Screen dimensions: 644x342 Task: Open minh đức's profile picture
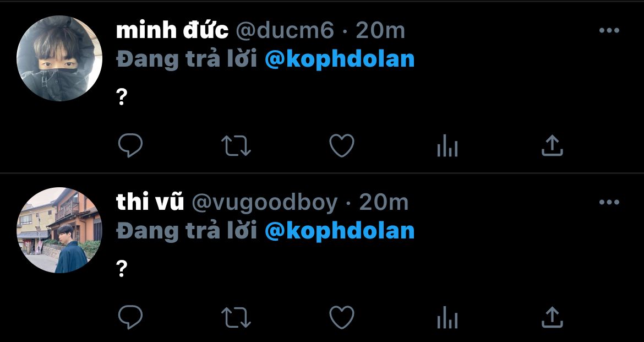[x=59, y=58]
